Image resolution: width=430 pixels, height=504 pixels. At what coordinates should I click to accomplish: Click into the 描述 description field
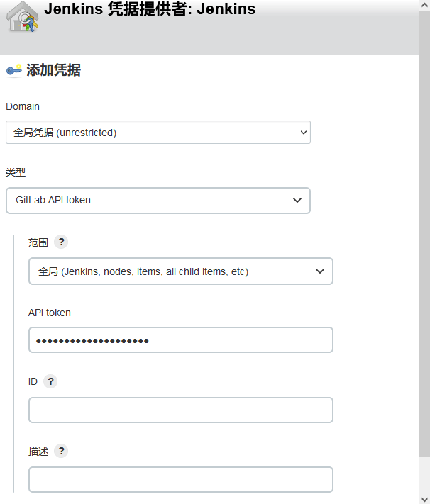point(181,480)
